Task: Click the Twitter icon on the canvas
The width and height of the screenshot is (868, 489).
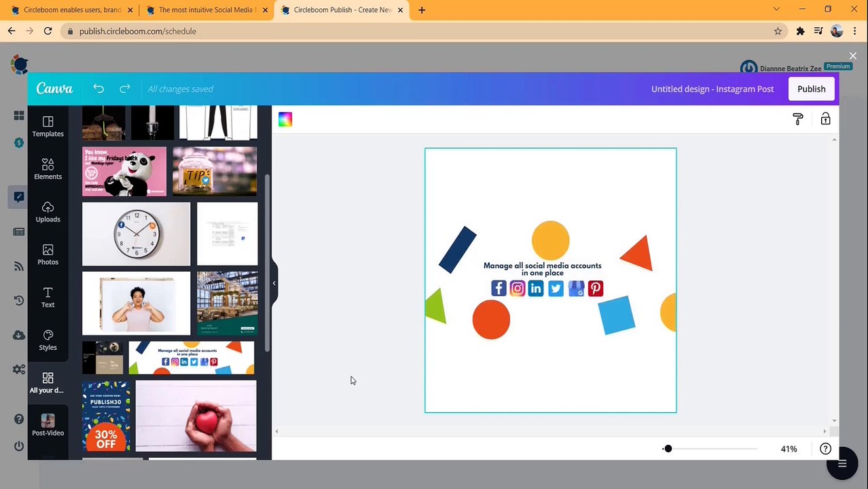Action: [x=556, y=288]
